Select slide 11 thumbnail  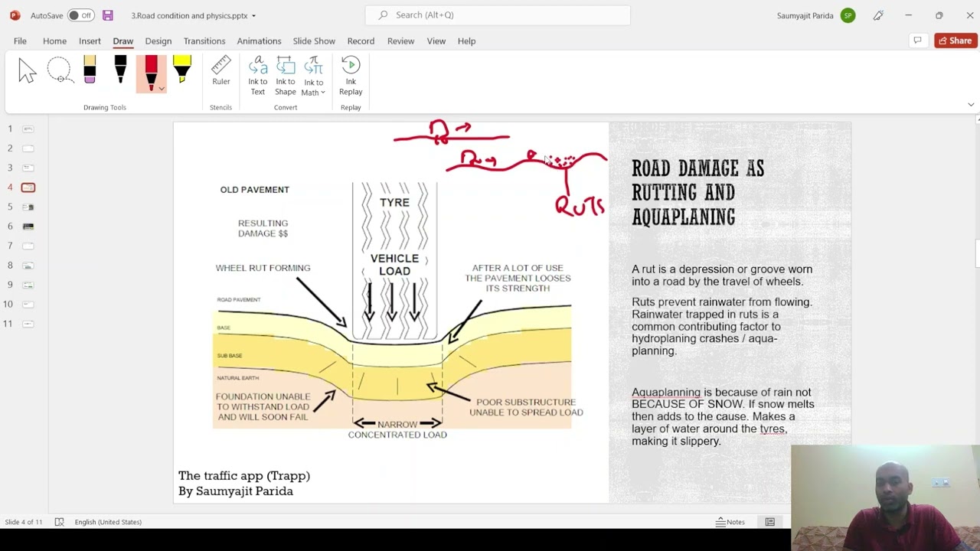pyautogui.click(x=28, y=324)
